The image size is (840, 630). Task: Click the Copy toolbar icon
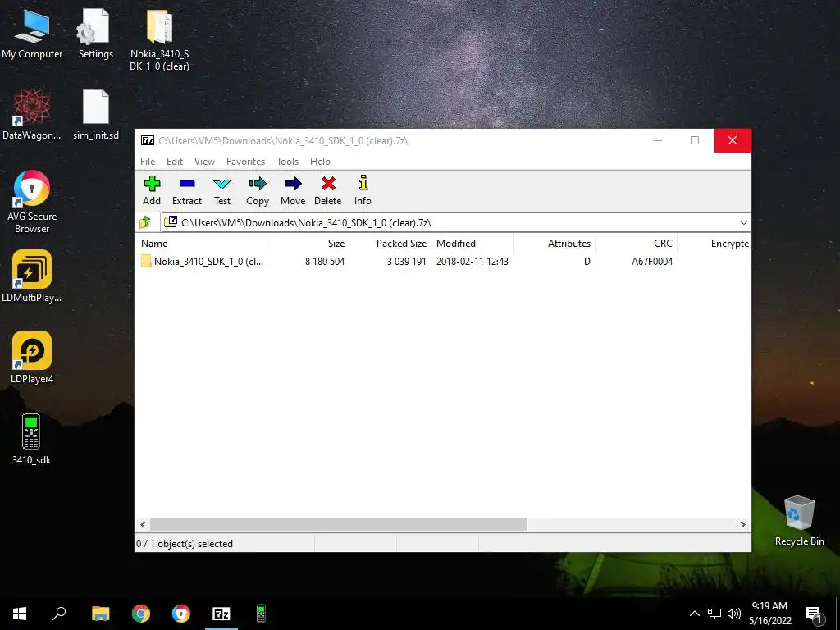click(x=258, y=190)
